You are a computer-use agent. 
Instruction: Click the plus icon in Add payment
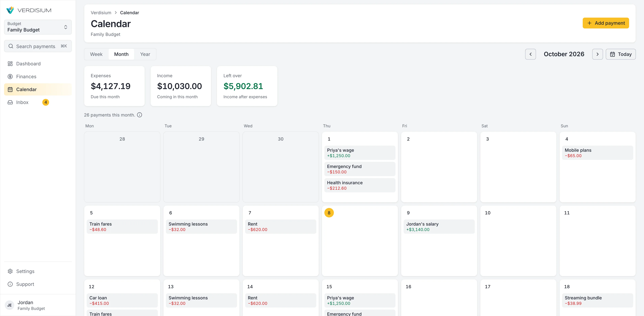coord(589,23)
